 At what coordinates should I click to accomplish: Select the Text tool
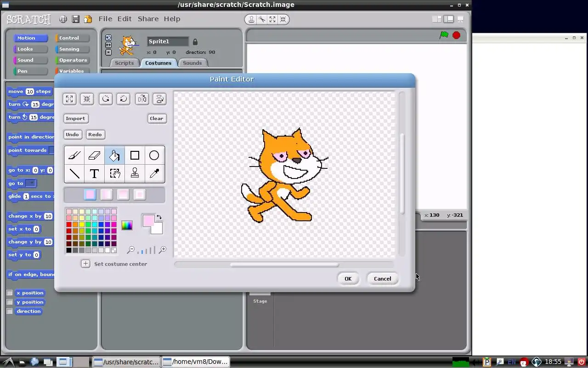point(94,173)
